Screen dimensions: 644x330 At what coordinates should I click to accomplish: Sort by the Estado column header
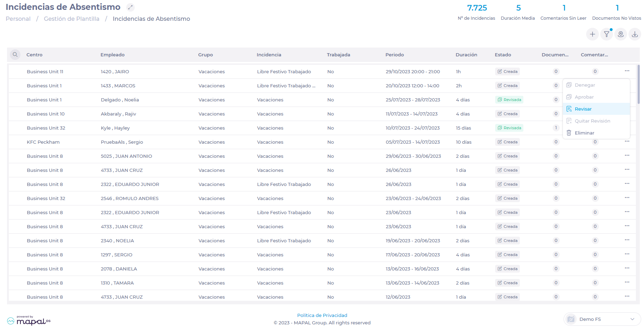click(503, 55)
